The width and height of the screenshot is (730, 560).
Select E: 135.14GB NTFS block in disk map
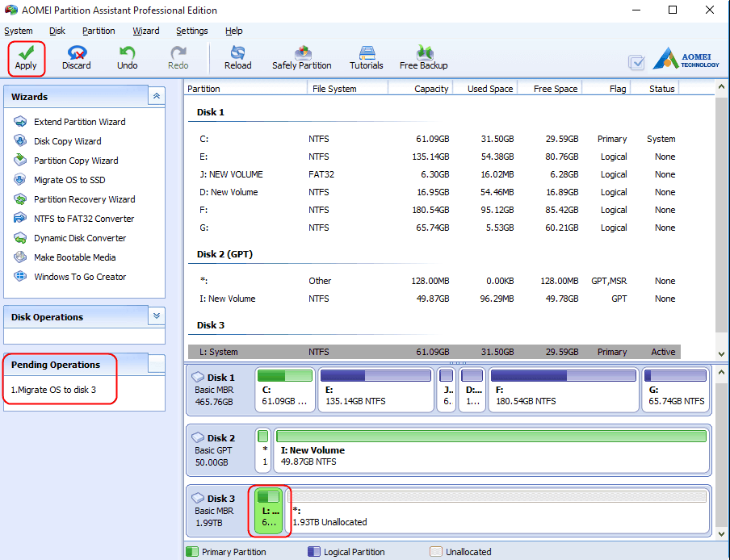tap(375, 390)
